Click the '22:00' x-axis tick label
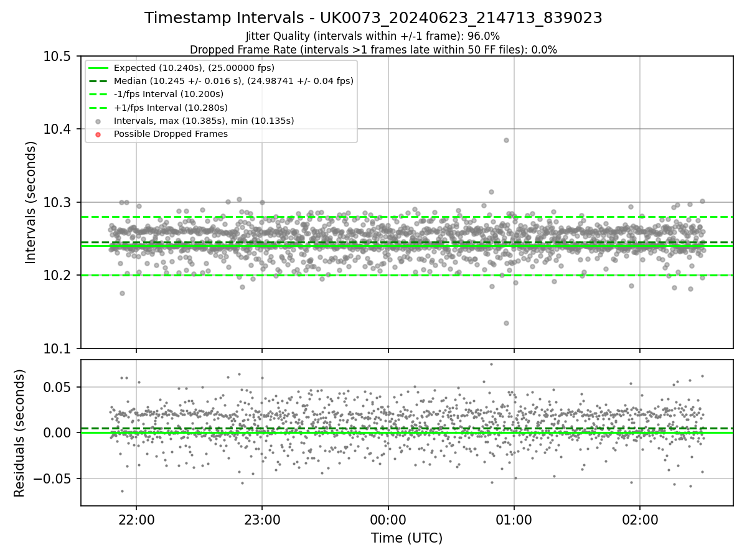 (x=136, y=519)
